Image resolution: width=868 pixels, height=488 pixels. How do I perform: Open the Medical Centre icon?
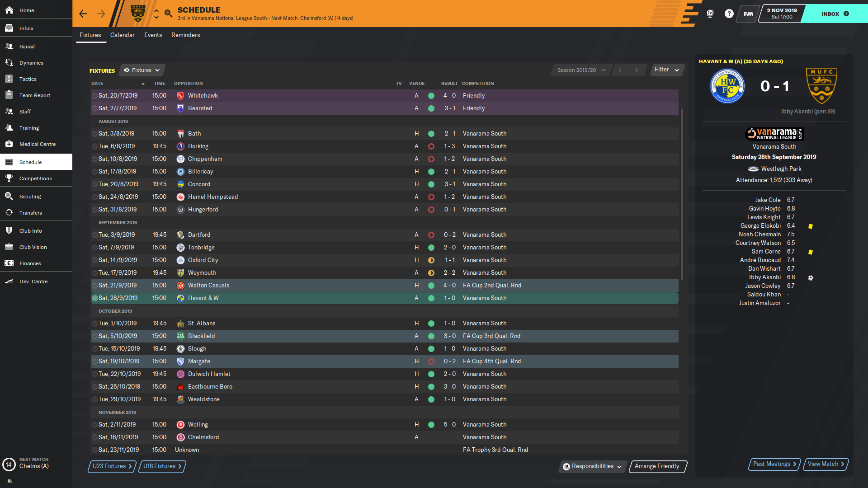(9, 144)
